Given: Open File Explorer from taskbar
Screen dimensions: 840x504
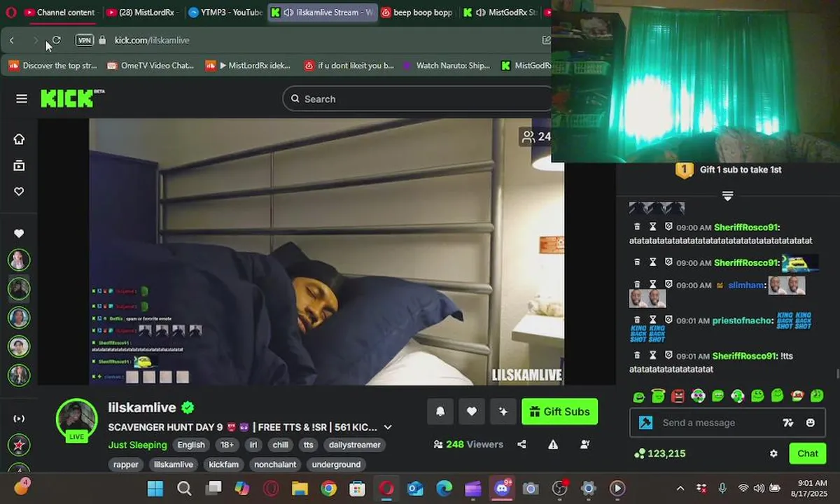Looking at the screenshot, I should [300, 488].
